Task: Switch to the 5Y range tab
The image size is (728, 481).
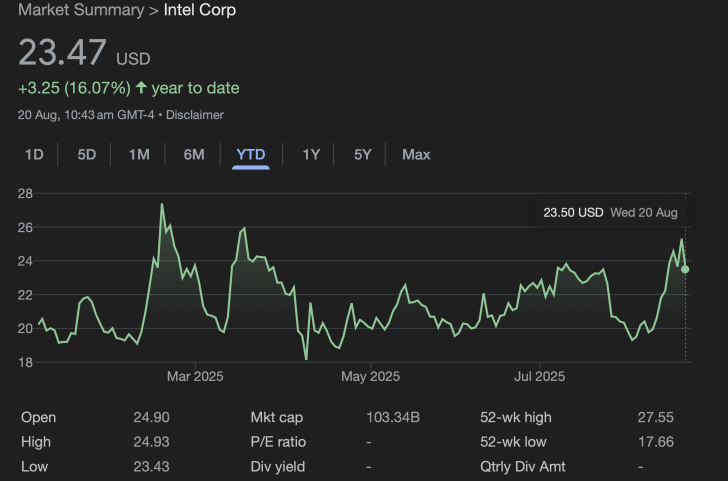Action: [x=363, y=154]
